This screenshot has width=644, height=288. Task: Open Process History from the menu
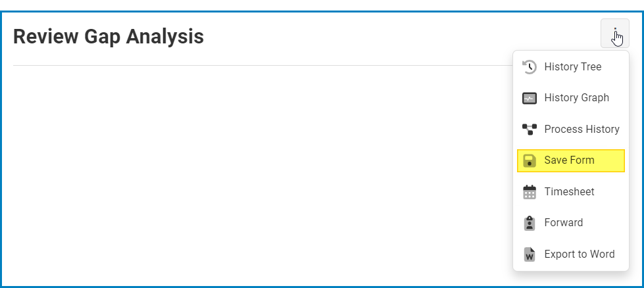582,130
